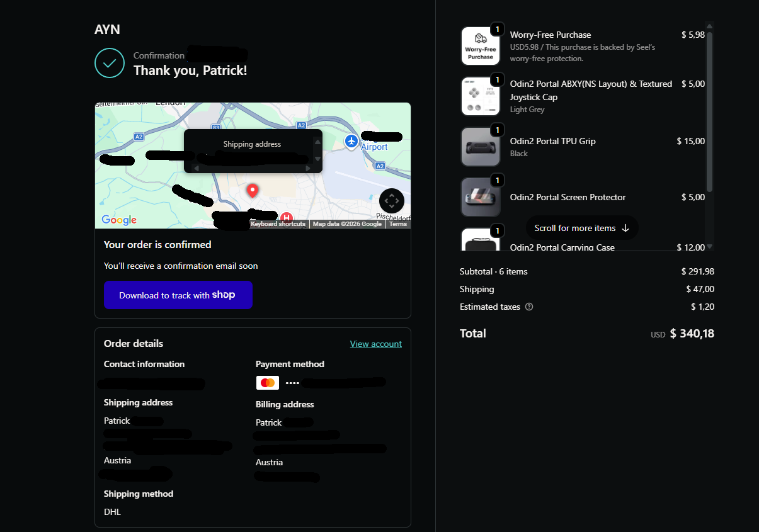Image resolution: width=759 pixels, height=532 pixels.
Task: Click the 'Odin2 Portal TPU Grip' item name
Action: pyautogui.click(x=553, y=141)
